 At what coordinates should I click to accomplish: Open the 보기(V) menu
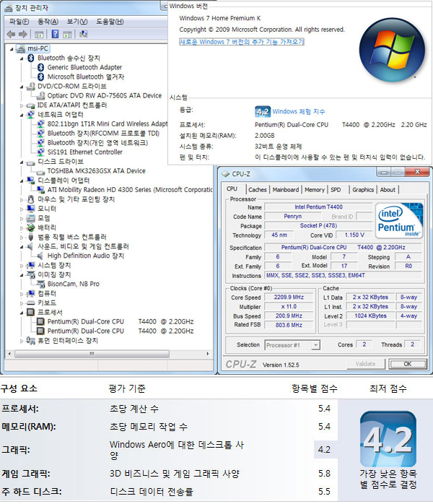pyautogui.click(x=77, y=22)
